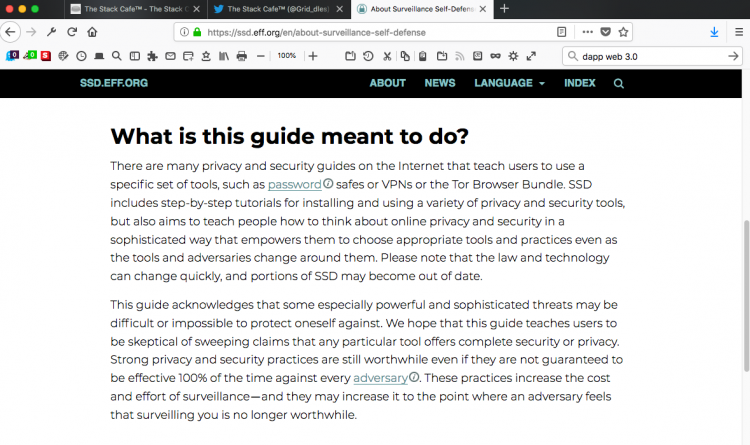Open the INDEX menu item
The image size is (750, 445).
(x=580, y=83)
